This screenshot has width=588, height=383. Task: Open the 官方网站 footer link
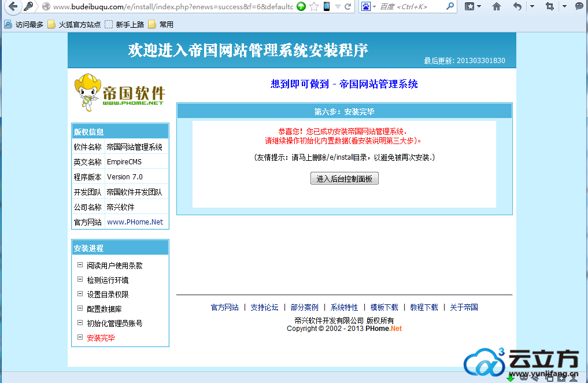(x=225, y=307)
